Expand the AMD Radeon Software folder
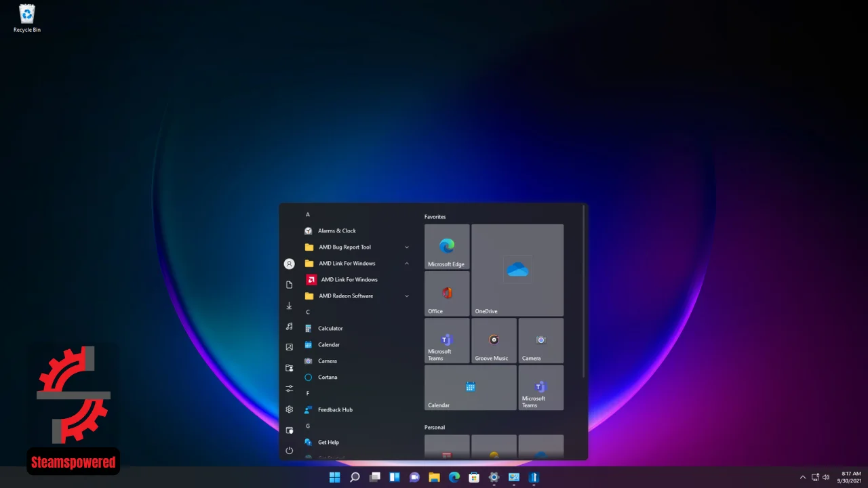Image resolution: width=868 pixels, height=488 pixels. (357, 296)
